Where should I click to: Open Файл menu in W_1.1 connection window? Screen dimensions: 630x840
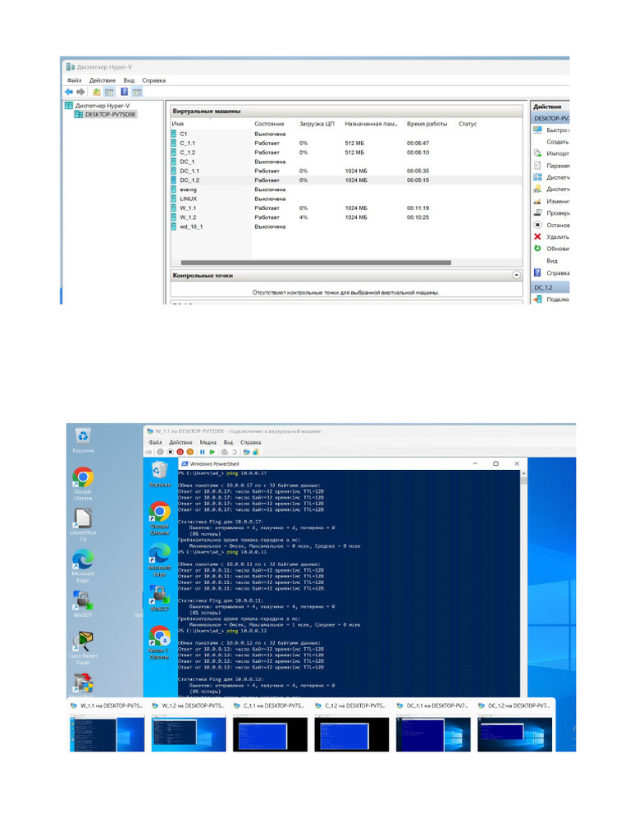click(x=155, y=442)
